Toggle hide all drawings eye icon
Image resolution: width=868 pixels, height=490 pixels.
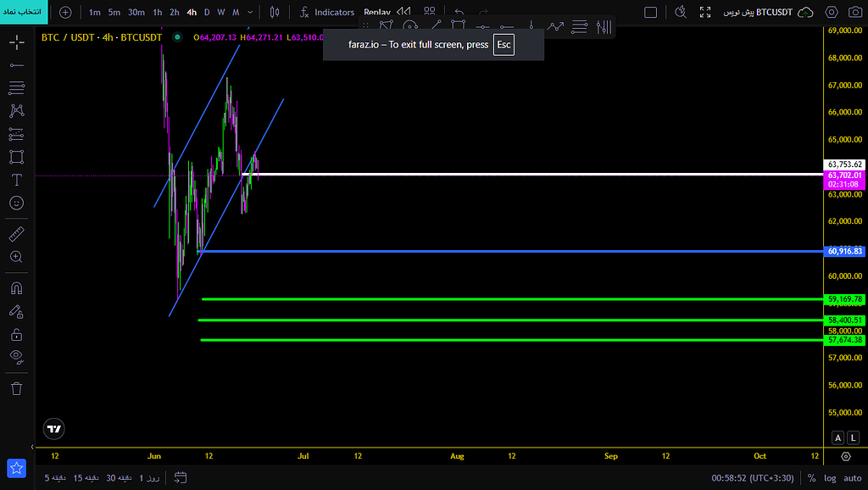point(17,357)
